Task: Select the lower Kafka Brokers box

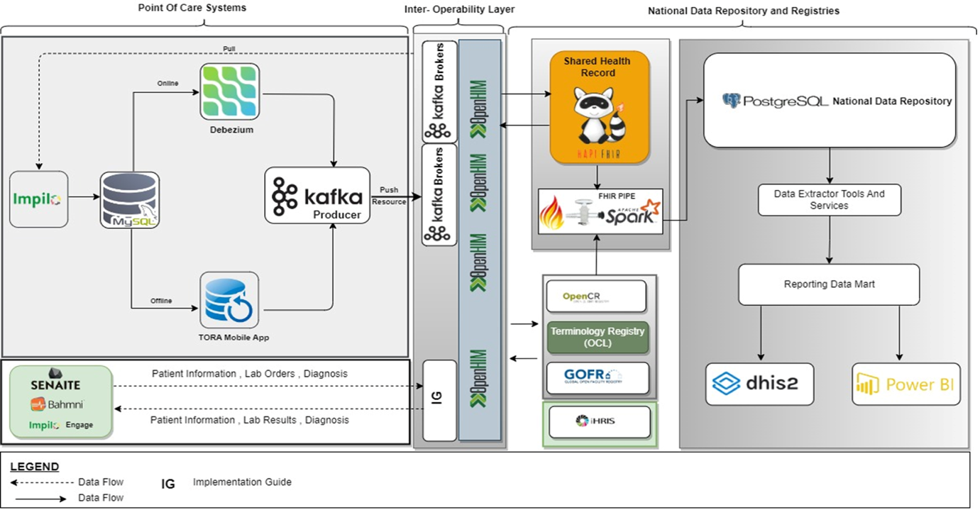Action: (x=439, y=195)
